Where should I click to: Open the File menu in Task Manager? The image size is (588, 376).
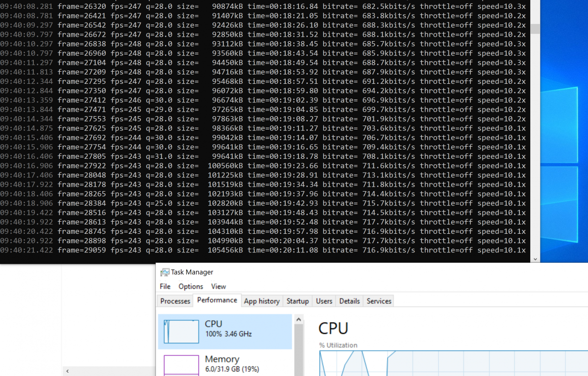[x=165, y=286]
